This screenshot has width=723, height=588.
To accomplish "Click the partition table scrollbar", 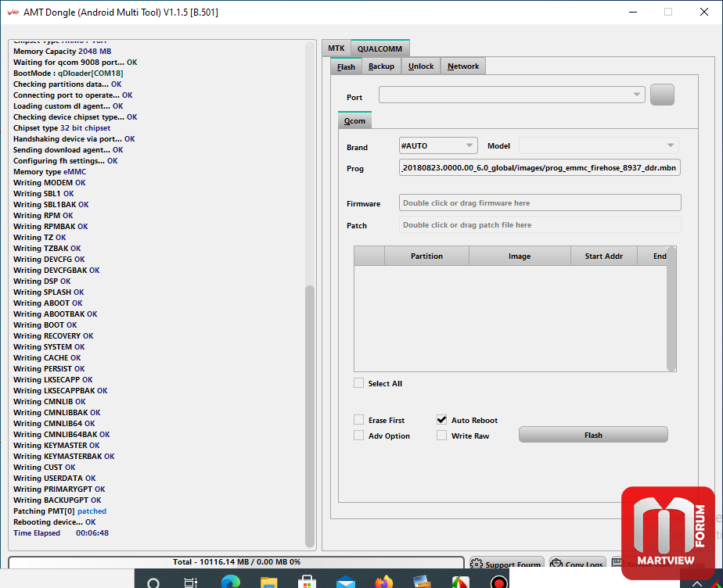I will (671, 309).
